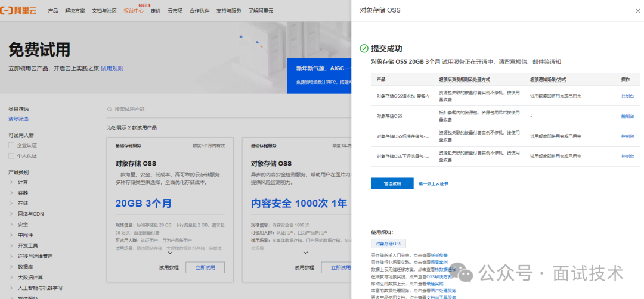The image size is (644, 299).
Task: Open the 权益中心 menu item
Action: coord(134,11)
